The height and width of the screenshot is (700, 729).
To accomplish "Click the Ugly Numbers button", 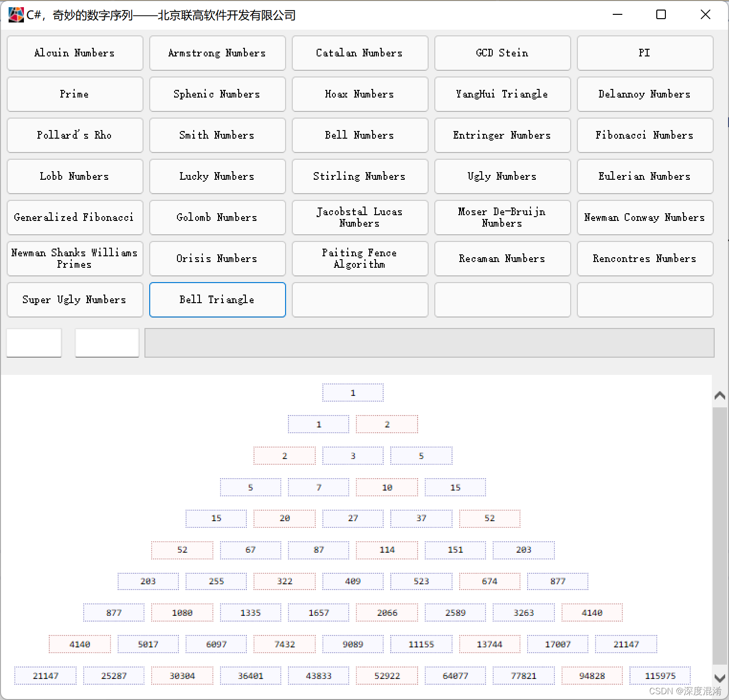I will click(x=503, y=176).
